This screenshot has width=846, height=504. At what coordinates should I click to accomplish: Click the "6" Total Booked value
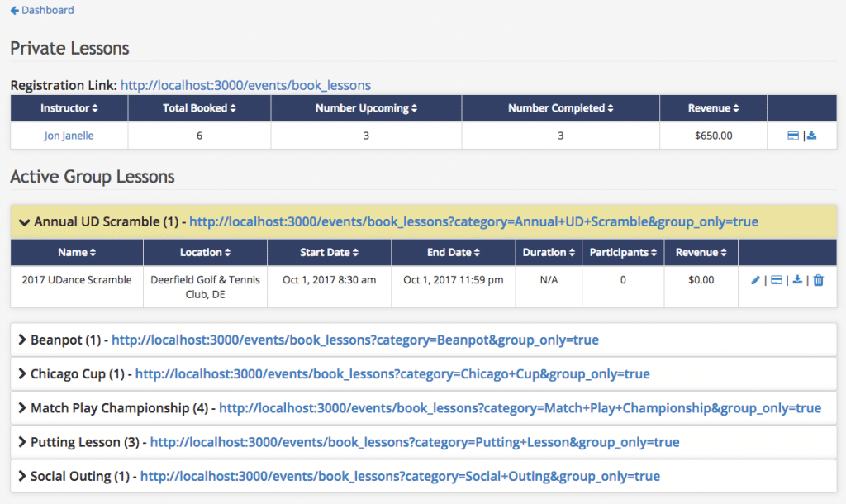(199, 136)
